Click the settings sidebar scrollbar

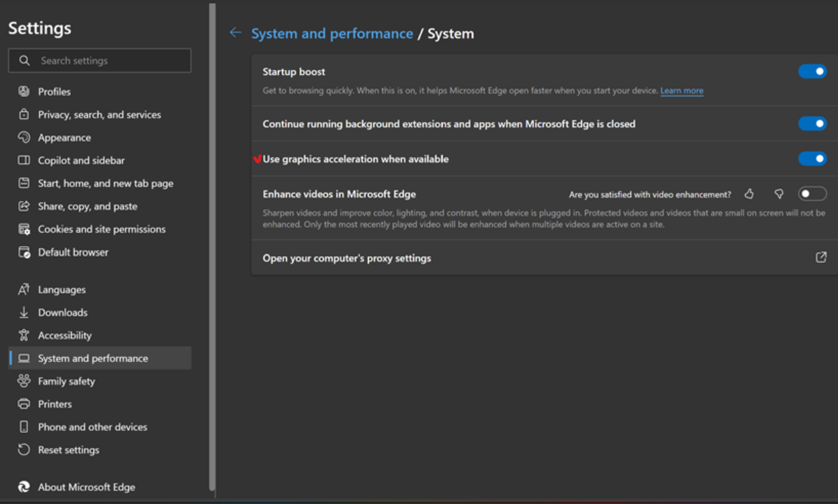coord(212,247)
